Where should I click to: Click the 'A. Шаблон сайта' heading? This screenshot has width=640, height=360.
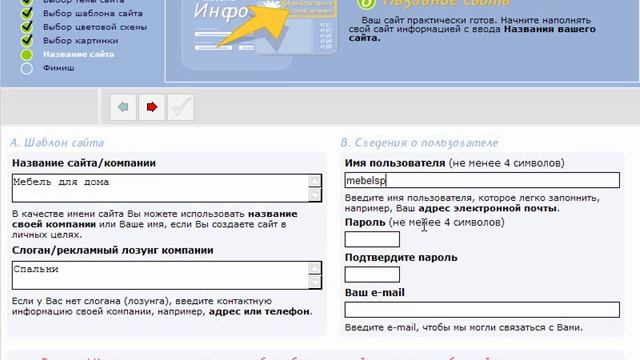click(57, 143)
